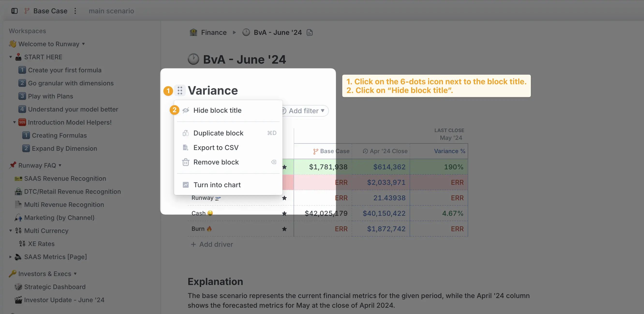The width and height of the screenshot is (644, 314).
Task: Collapse the START HERE tree section
Action: pos(10,57)
